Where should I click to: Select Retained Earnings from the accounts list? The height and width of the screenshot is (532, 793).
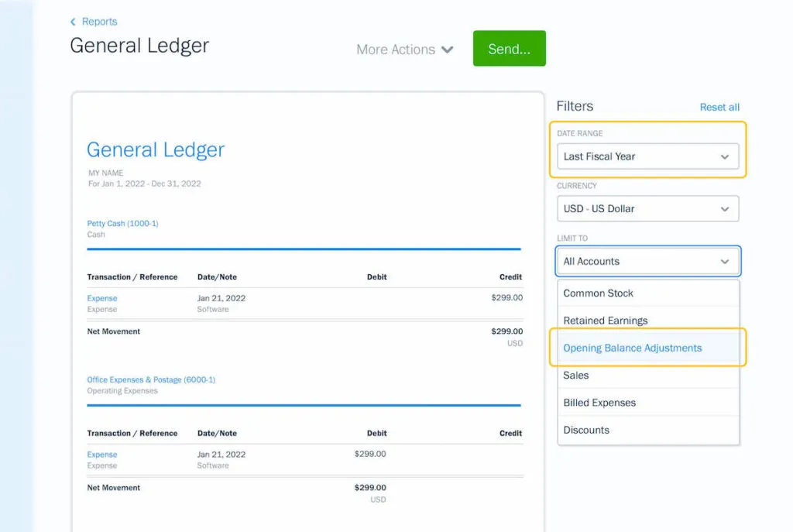pyautogui.click(x=605, y=321)
